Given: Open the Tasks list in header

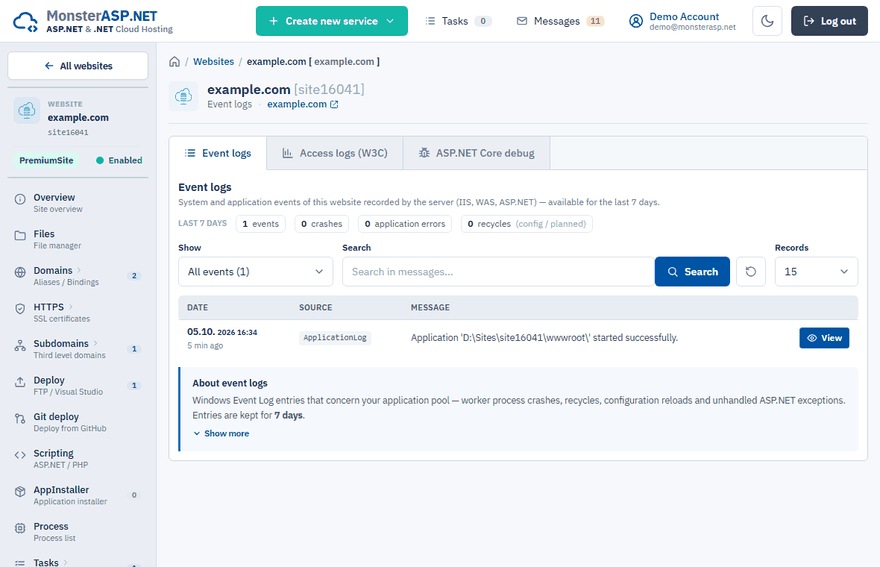Looking at the screenshot, I should coord(458,21).
